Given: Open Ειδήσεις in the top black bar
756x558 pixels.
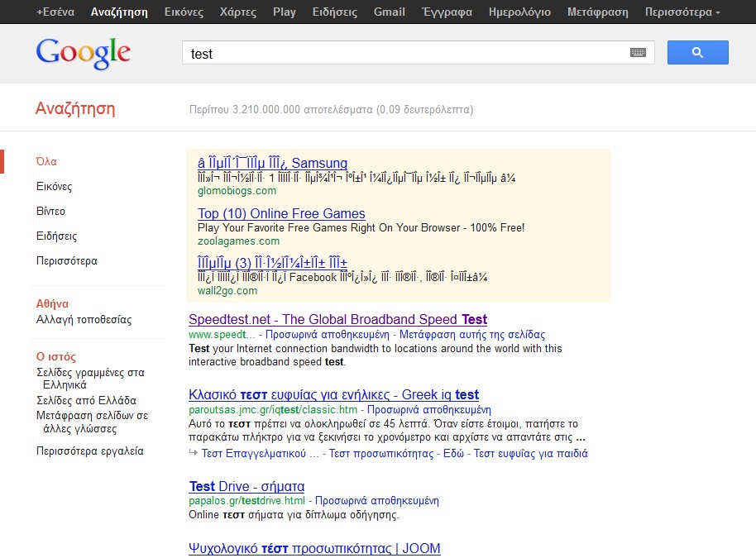Looking at the screenshot, I should (335, 12).
